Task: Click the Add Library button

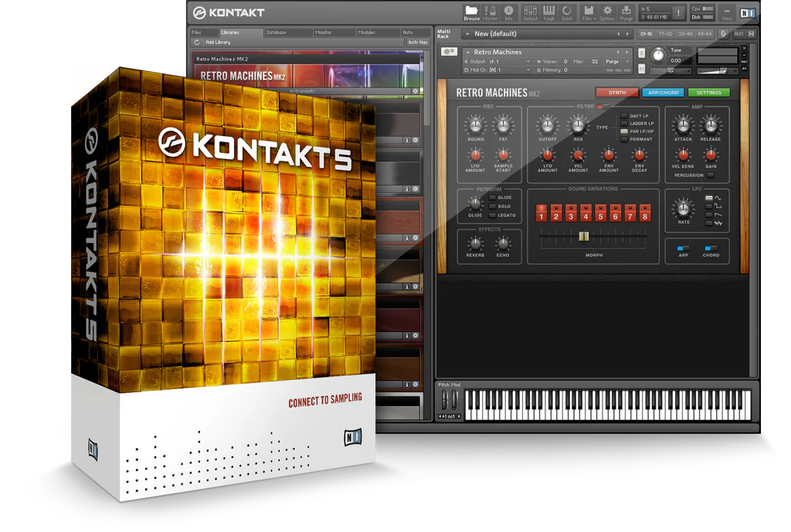Action: [x=218, y=42]
